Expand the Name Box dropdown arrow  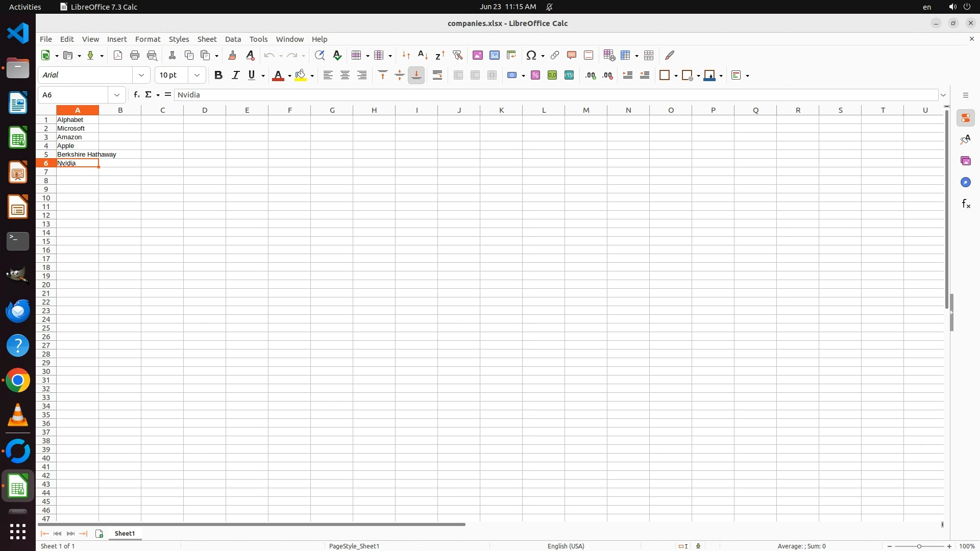coord(117,95)
